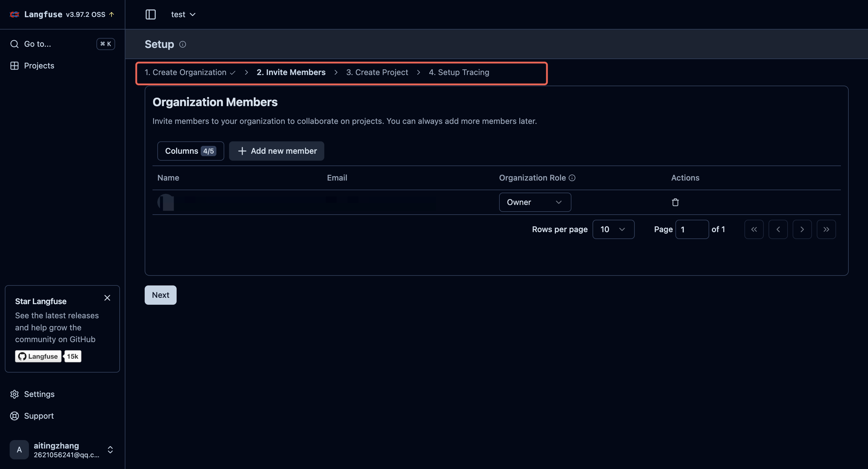Close the Star Langfuse card

tap(107, 298)
